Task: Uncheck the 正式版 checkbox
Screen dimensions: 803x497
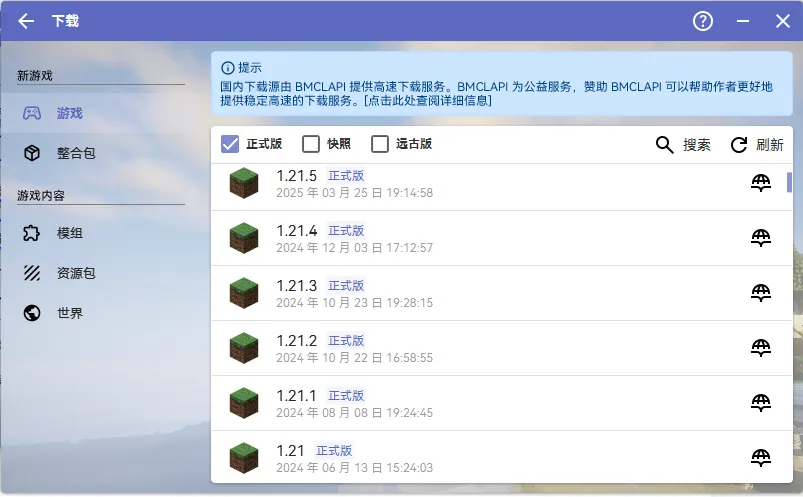Action: (230, 144)
